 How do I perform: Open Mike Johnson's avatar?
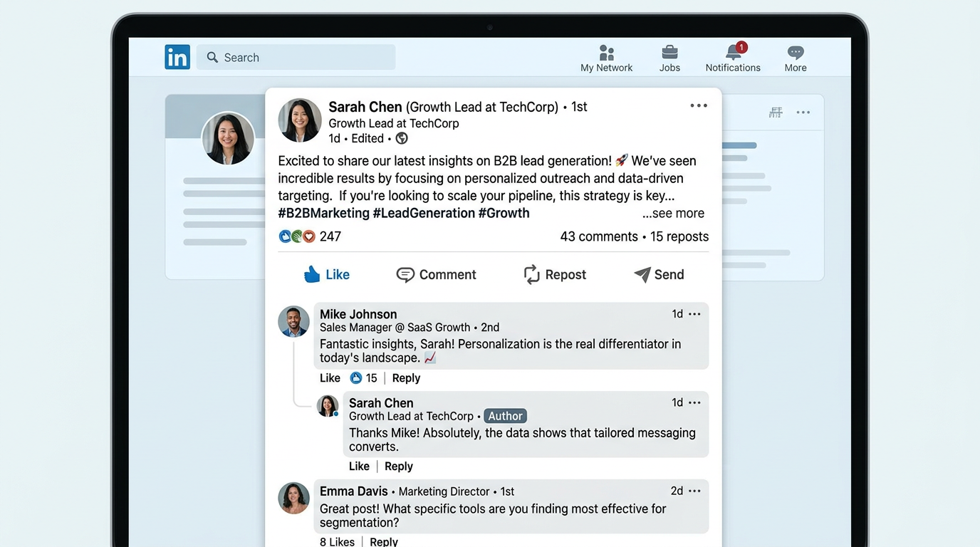tap(293, 322)
